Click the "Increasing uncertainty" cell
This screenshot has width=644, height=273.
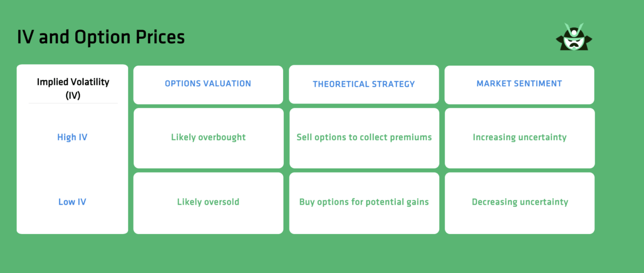click(519, 137)
